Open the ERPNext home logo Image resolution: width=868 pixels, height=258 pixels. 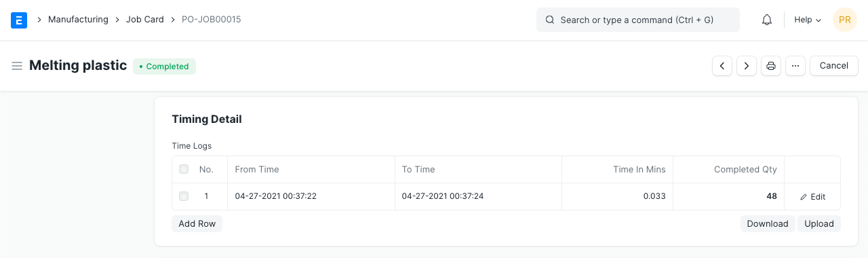click(19, 20)
